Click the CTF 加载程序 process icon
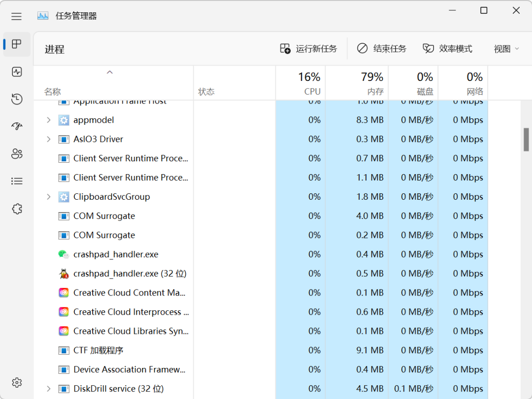Viewport: 532px width, 399px height. (x=64, y=351)
